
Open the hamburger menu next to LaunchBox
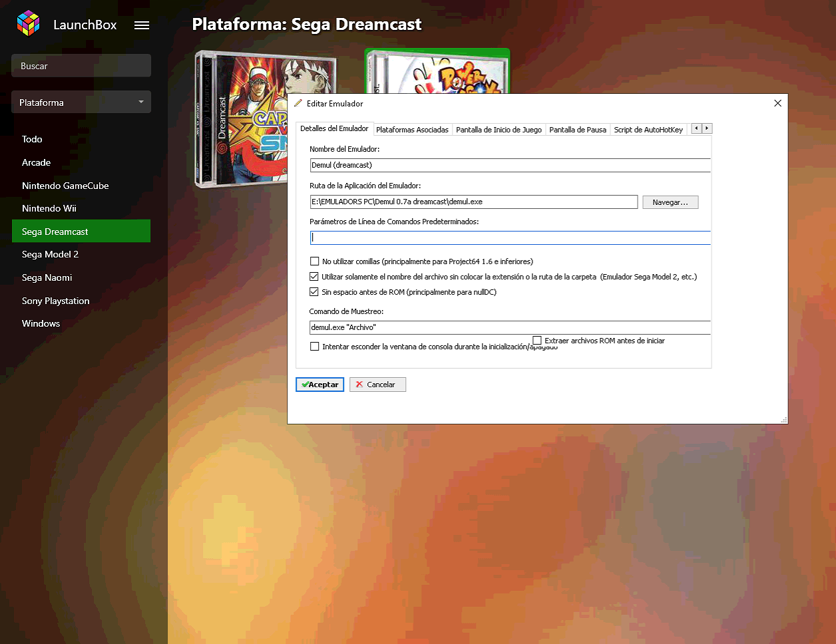[142, 25]
